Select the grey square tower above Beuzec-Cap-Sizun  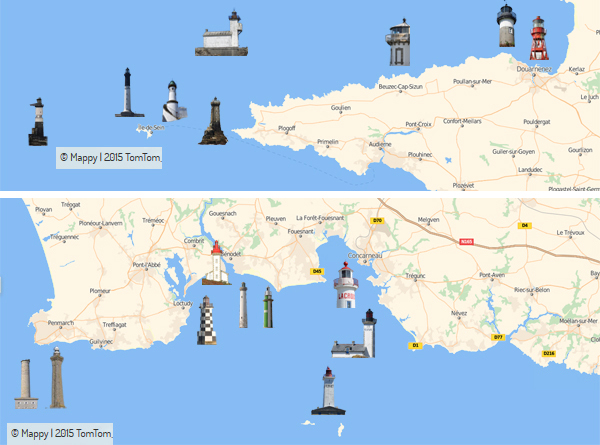tap(398, 42)
